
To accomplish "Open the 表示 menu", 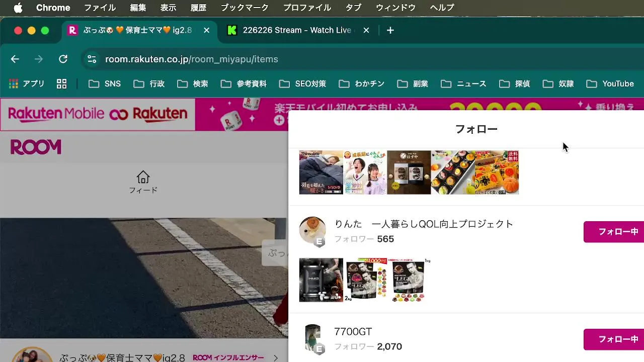I will point(168,8).
